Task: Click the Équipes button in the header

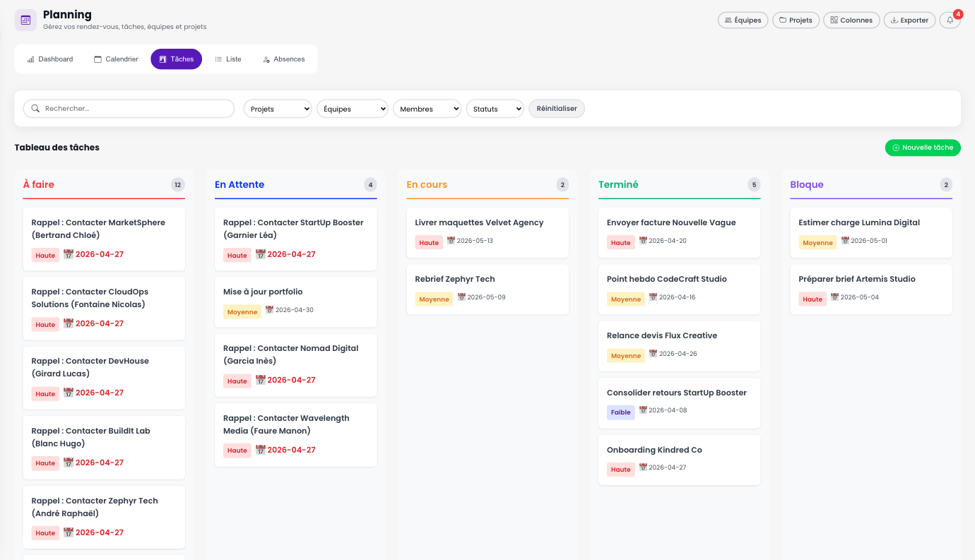Action: (743, 20)
